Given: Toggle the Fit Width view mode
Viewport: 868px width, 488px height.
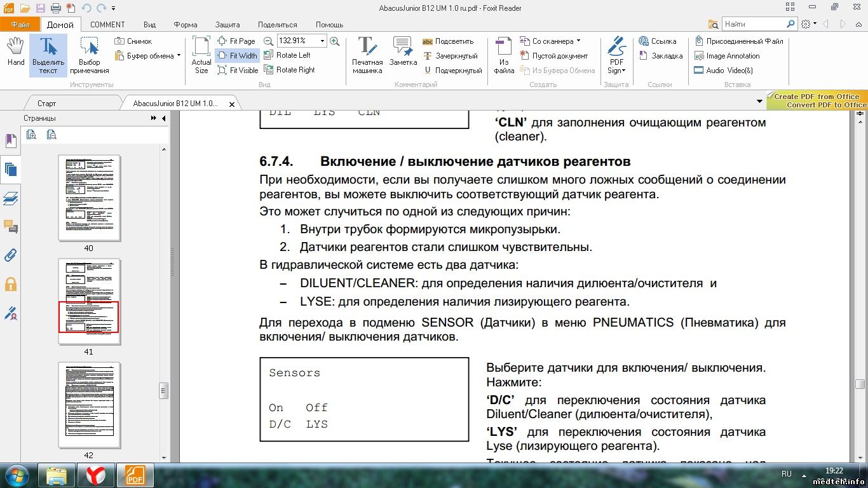Looking at the screenshot, I should coord(238,56).
